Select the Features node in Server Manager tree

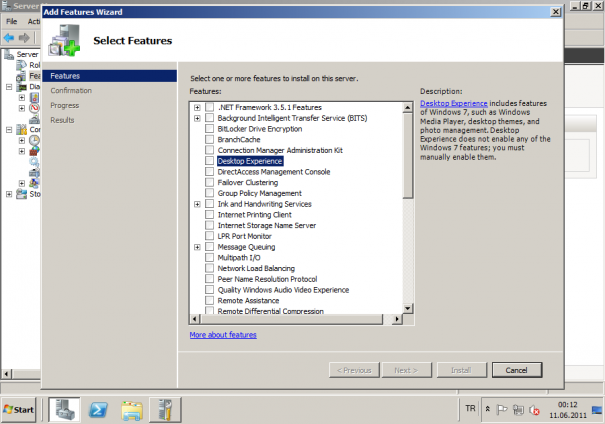point(29,76)
